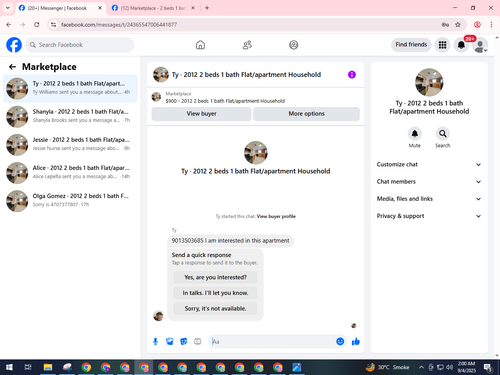Click the View buyer button
Image resolution: width=500 pixels, height=375 pixels.
click(x=201, y=114)
